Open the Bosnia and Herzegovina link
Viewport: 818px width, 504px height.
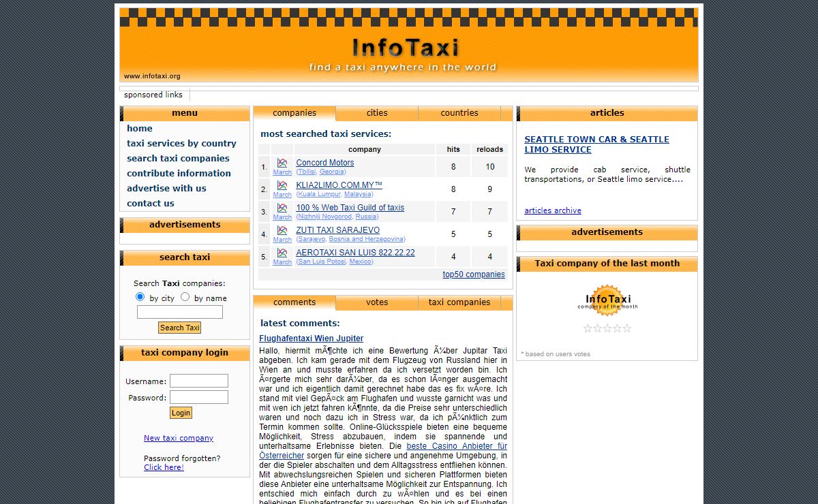click(x=367, y=239)
